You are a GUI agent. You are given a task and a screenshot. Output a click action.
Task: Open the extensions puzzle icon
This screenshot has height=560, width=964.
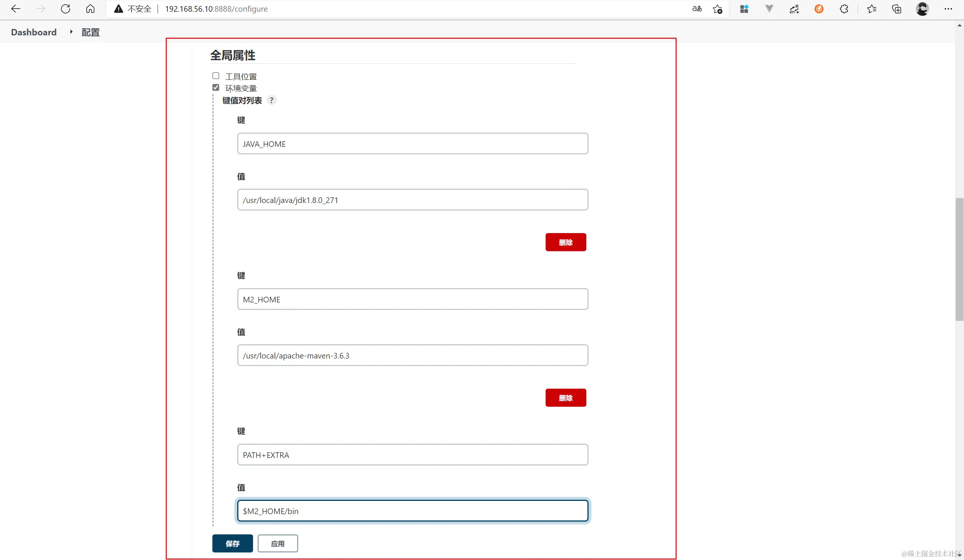844,9
